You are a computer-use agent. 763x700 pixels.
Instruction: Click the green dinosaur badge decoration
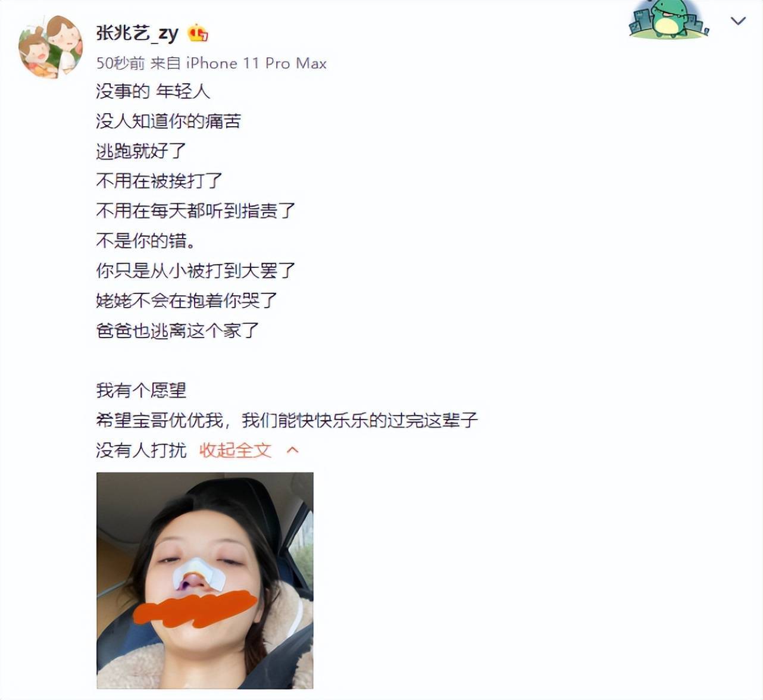point(668,20)
